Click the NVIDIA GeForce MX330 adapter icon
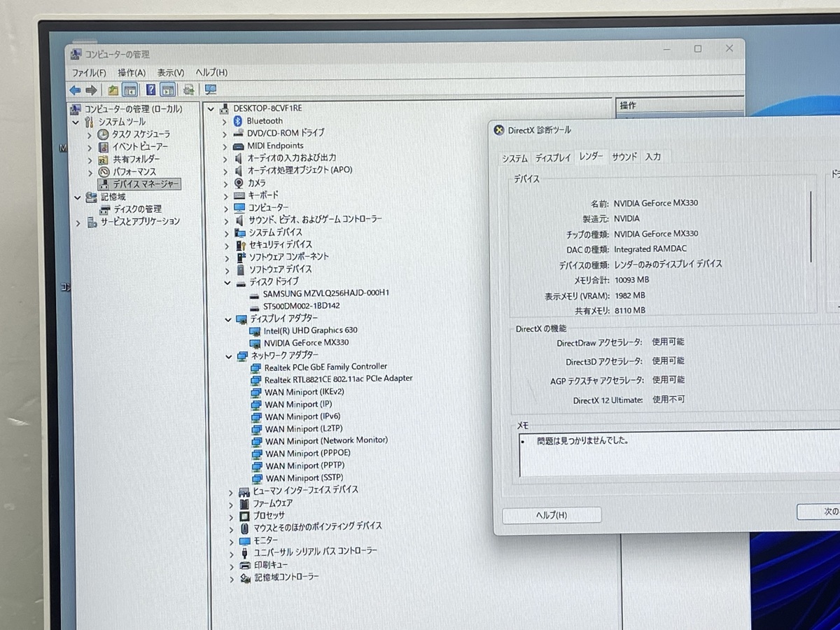840x630 pixels. click(255, 343)
